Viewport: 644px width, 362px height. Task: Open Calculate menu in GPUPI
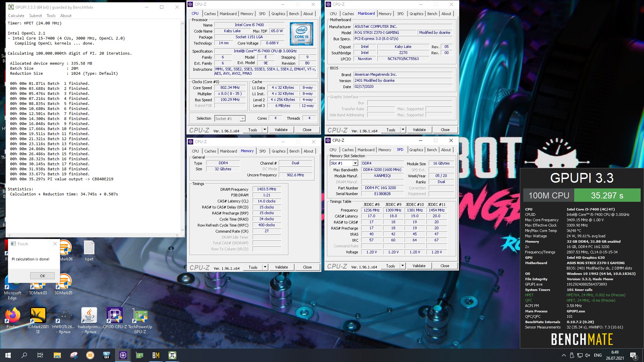pos(16,16)
